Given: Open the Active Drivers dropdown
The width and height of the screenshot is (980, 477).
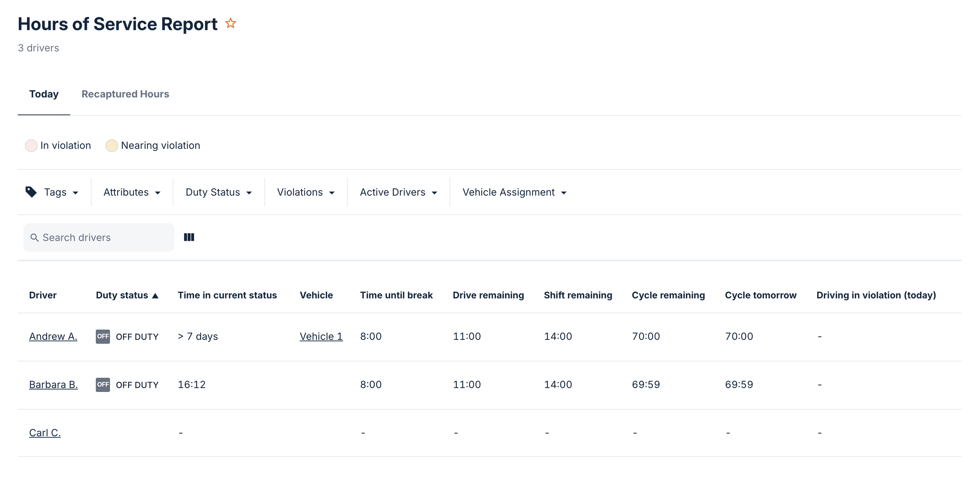Looking at the screenshot, I should point(398,192).
